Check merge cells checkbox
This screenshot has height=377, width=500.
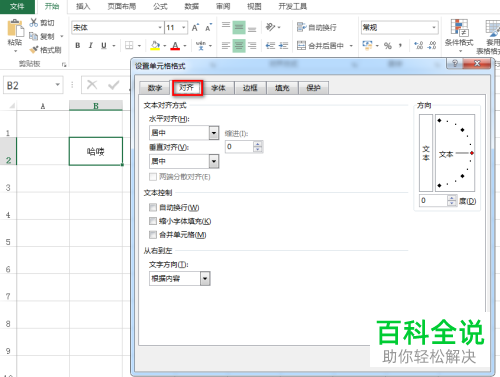point(153,235)
